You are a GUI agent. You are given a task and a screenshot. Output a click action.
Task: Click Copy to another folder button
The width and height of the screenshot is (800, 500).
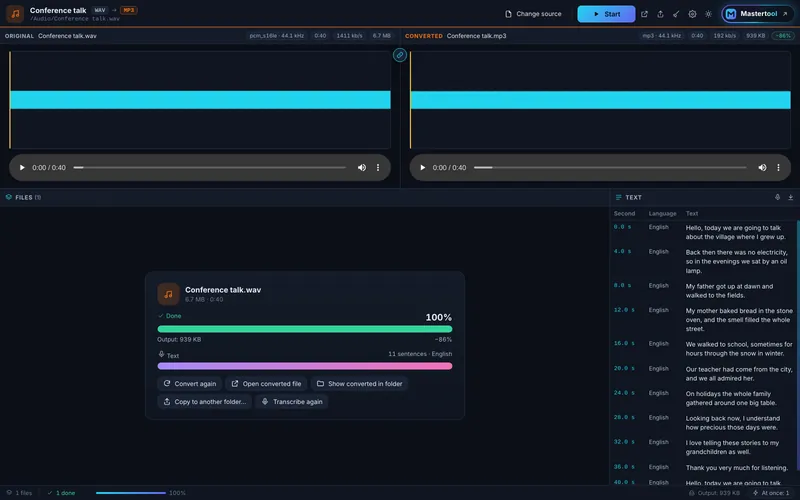(205, 402)
